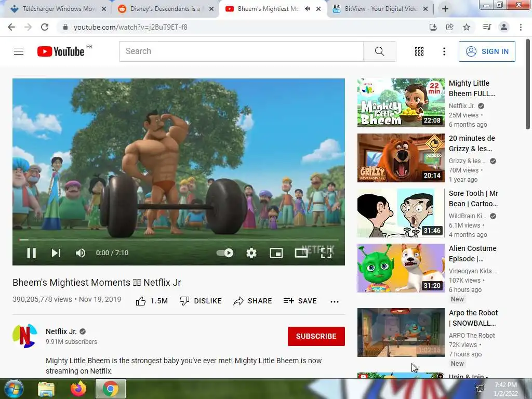
Task: Open Arpo the Robot SNOWBALL thumbnail
Action: 401,332
